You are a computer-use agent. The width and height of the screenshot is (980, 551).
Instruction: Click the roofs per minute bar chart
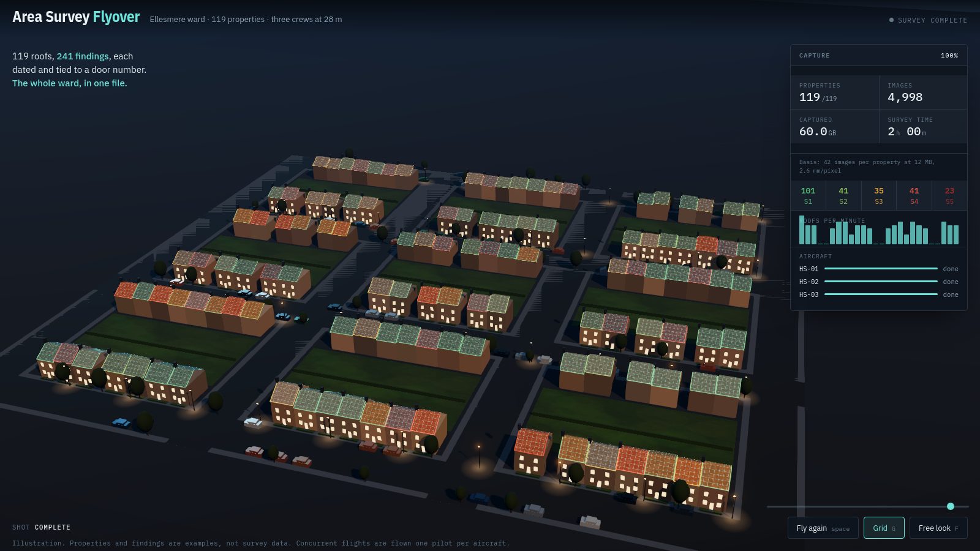pos(879,230)
